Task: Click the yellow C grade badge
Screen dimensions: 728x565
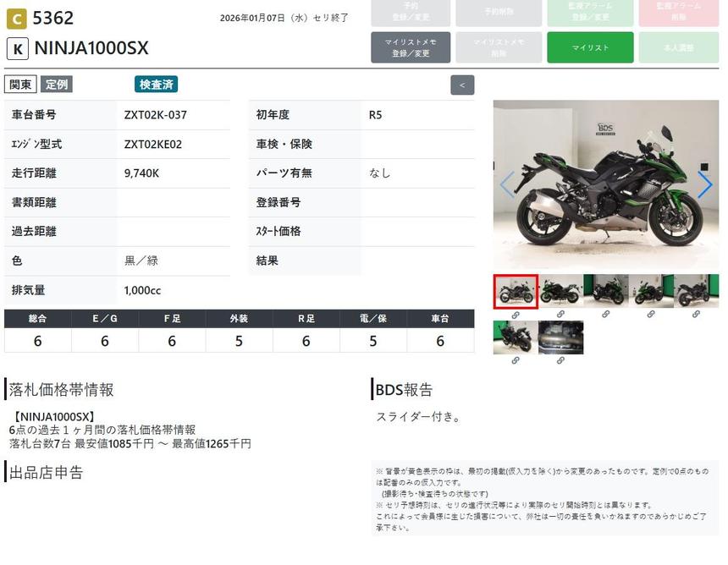Action: 16,18
